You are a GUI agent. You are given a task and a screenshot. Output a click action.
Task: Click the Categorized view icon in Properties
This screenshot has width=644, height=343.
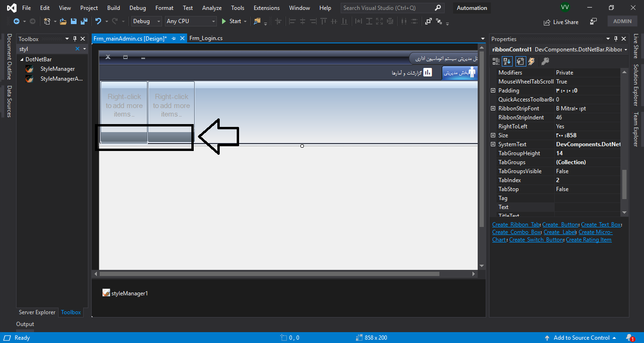tap(496, 61)
